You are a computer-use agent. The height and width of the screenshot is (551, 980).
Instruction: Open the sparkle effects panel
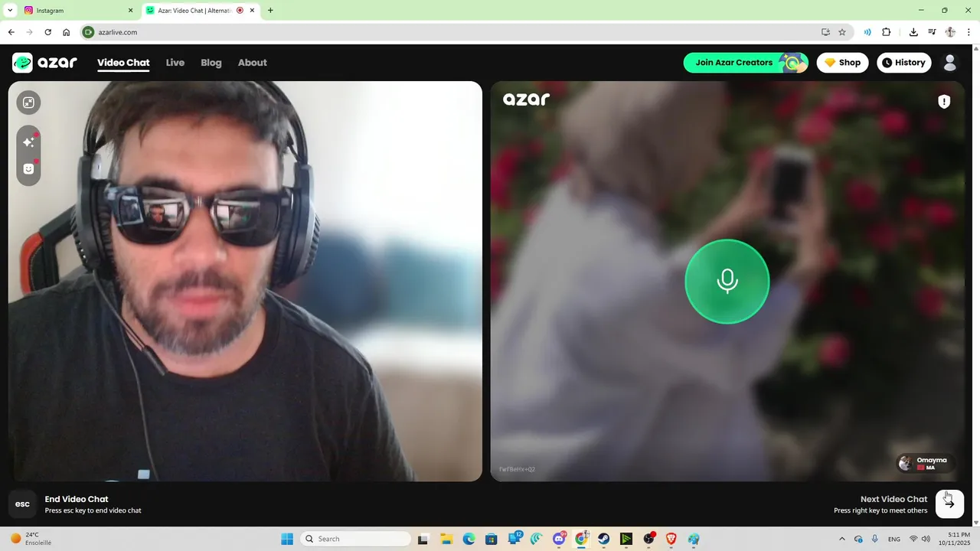(28, 142)
